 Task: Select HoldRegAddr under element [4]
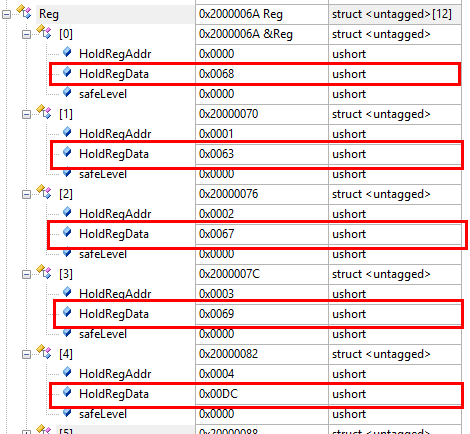[x=115, y=374]
